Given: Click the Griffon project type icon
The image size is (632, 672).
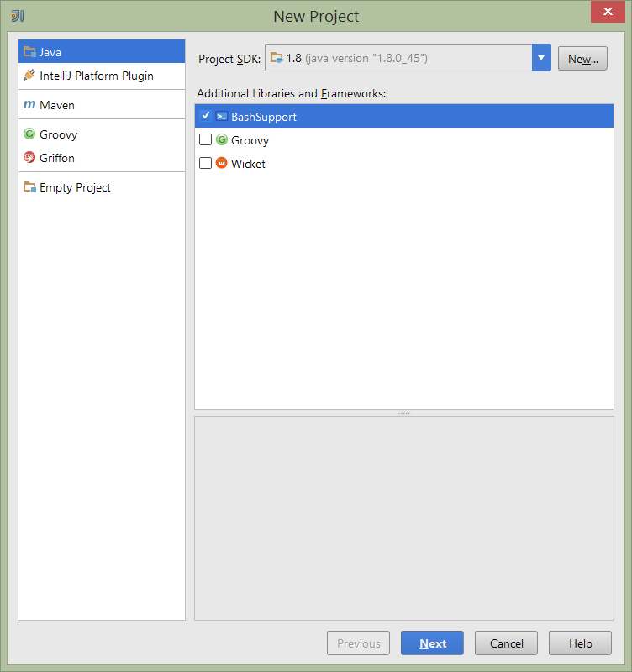Looking at the screenshot, I should (29, 158).
